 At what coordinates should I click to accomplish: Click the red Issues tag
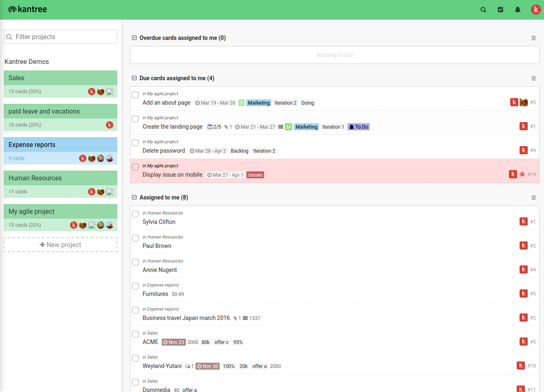click(255, 175)
